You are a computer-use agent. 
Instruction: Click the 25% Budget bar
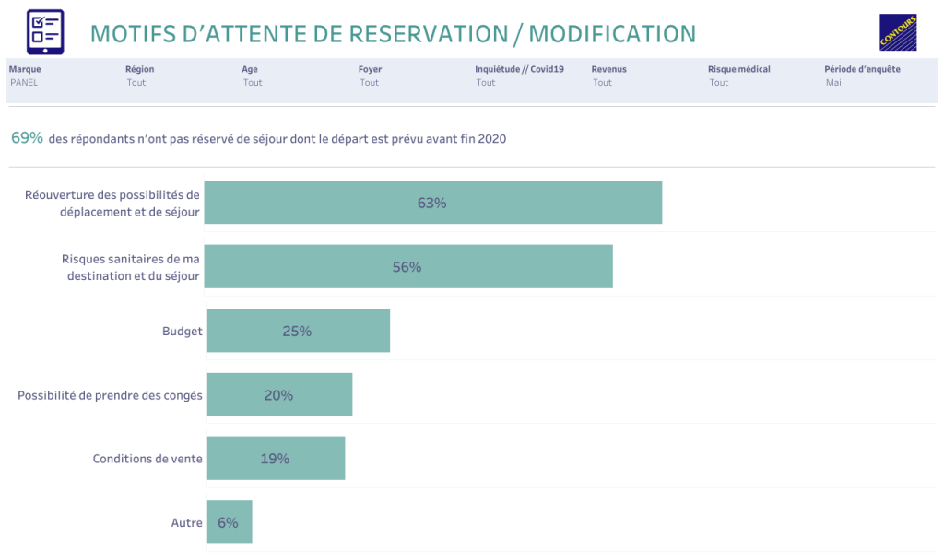tap(298, 331)
